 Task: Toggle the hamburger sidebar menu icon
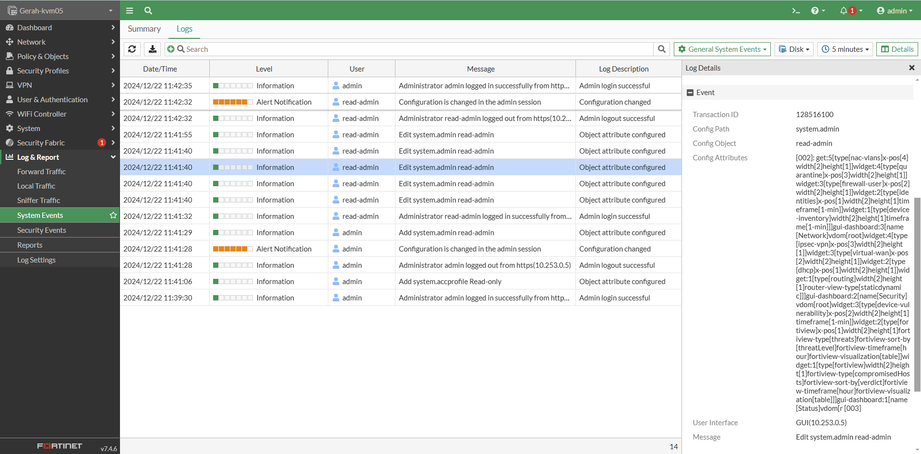pyautogui.click(x=130, y=10)
